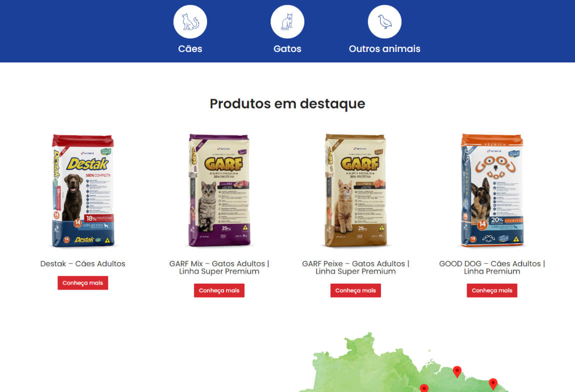575x392 pixels.
Task: Click Conheça mais under GOOD DOG
Action: click(x=492, y=291)
